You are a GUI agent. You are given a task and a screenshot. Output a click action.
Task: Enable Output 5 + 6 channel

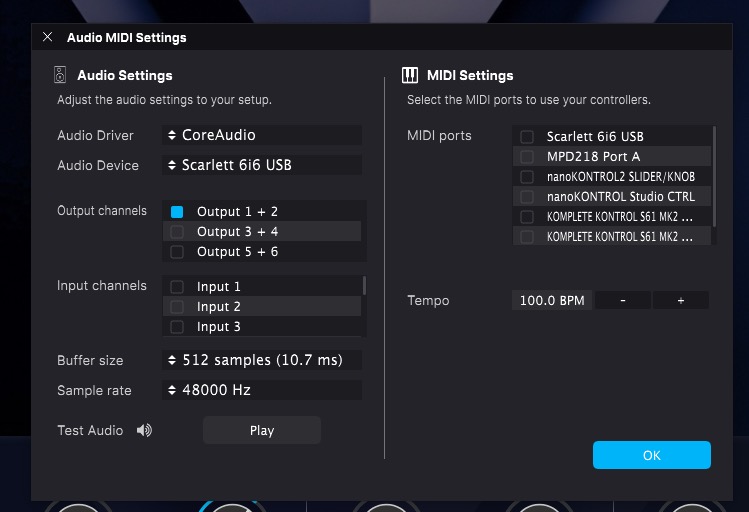coord(177,252)
